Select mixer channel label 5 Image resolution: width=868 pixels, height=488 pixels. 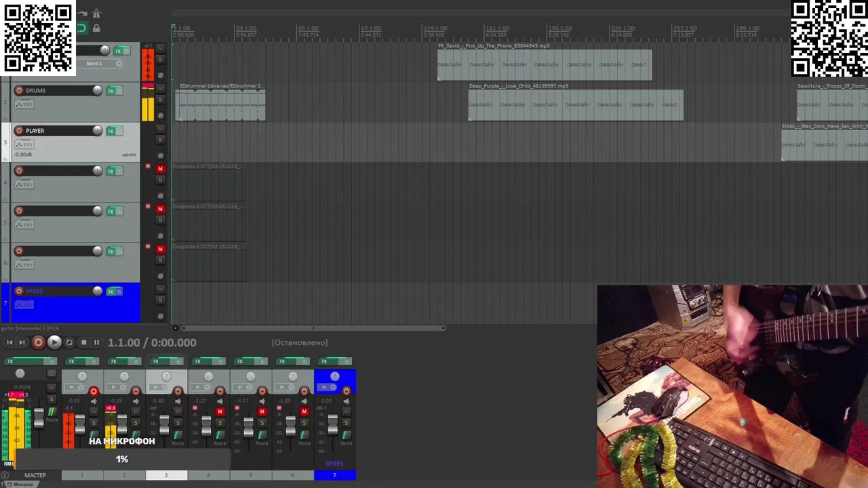tap(250, 475)
